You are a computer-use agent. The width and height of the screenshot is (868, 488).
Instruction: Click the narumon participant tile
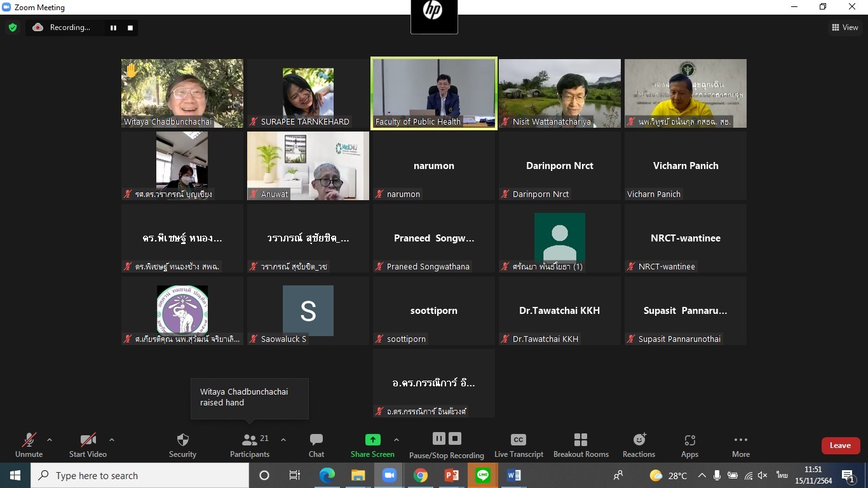click(434, 166)
